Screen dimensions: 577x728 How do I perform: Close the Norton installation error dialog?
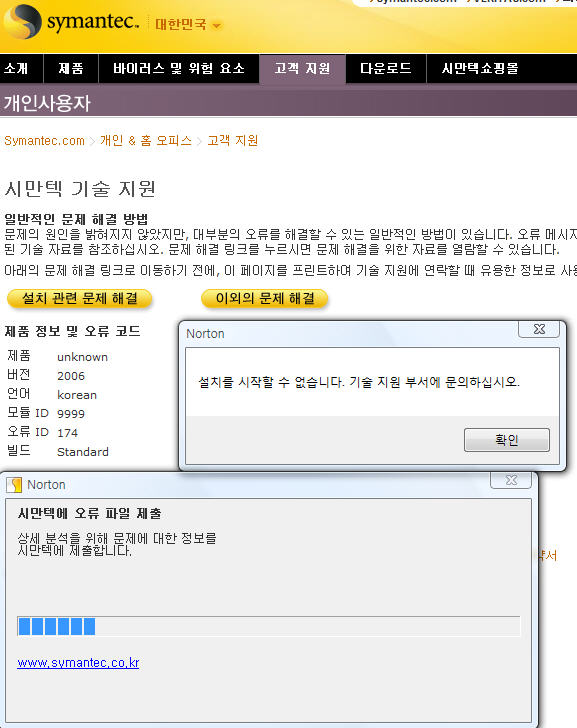[539, 329]
